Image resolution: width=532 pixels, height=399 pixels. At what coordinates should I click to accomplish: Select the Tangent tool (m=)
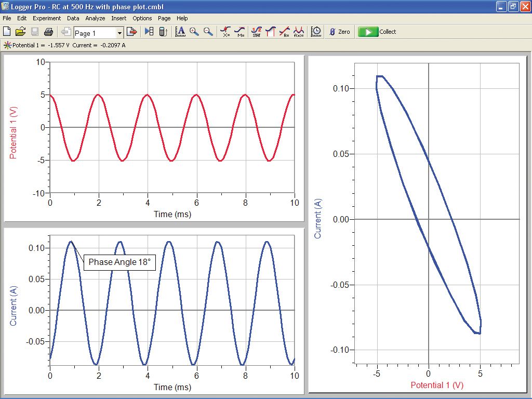(240, 31)
